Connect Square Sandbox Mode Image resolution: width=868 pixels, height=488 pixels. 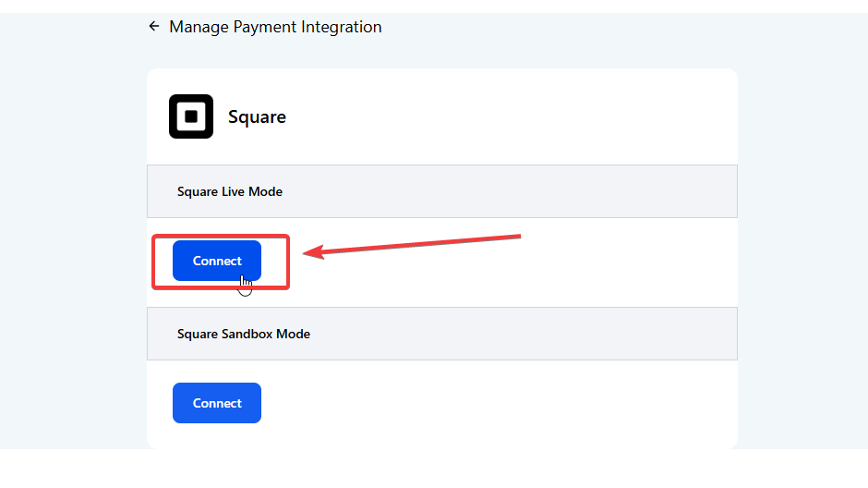217,403
